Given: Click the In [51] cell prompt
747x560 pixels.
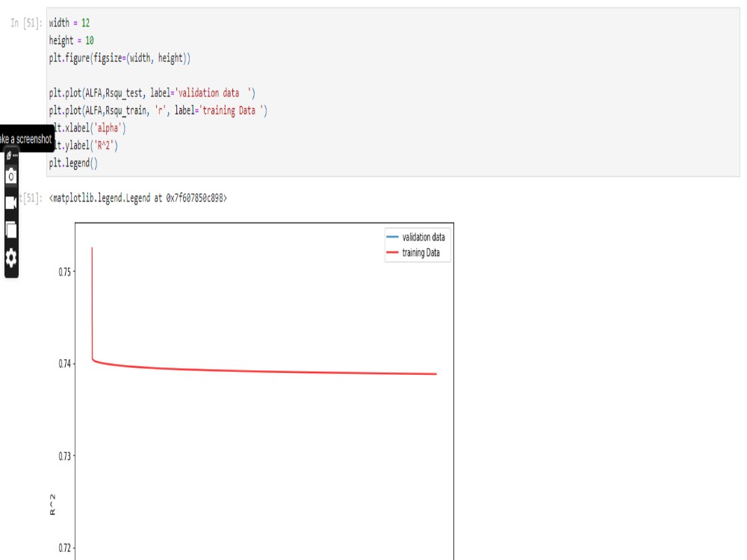Looking at the screenshot, I should pyautogui.click(x=26, y=23).
